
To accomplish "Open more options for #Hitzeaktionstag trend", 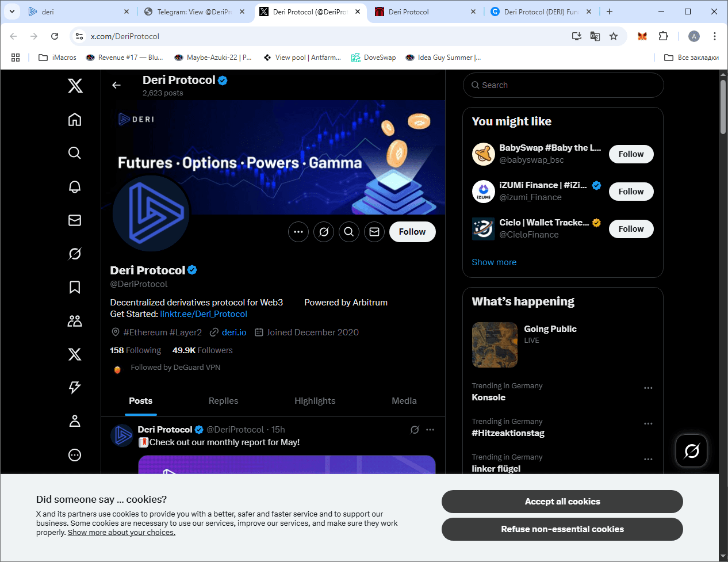I will click(x=648, y=424).
